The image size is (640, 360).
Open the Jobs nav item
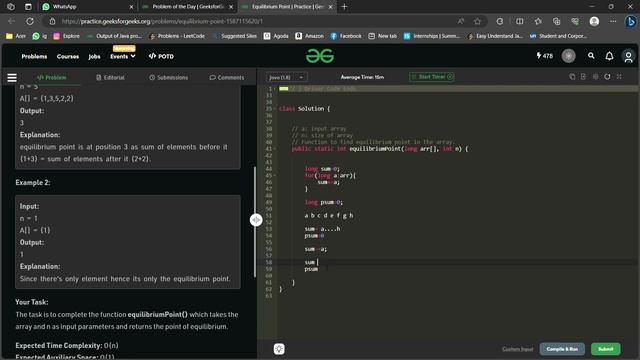94,56
